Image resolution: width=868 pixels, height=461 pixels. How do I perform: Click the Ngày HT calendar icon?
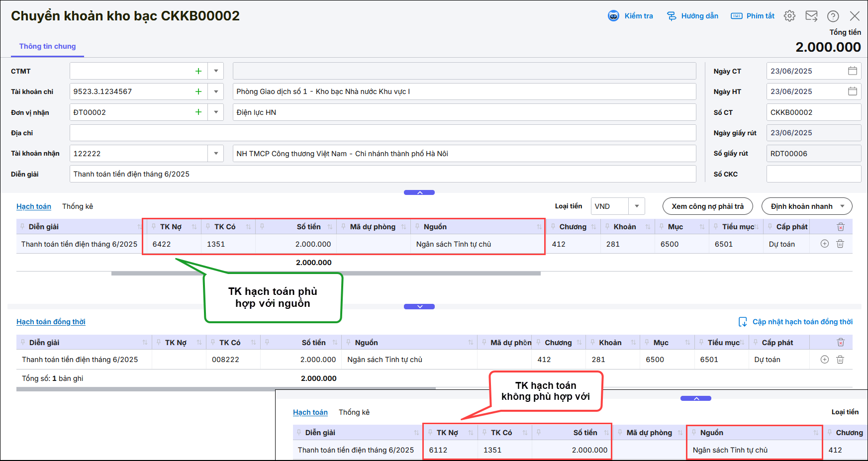853,92
